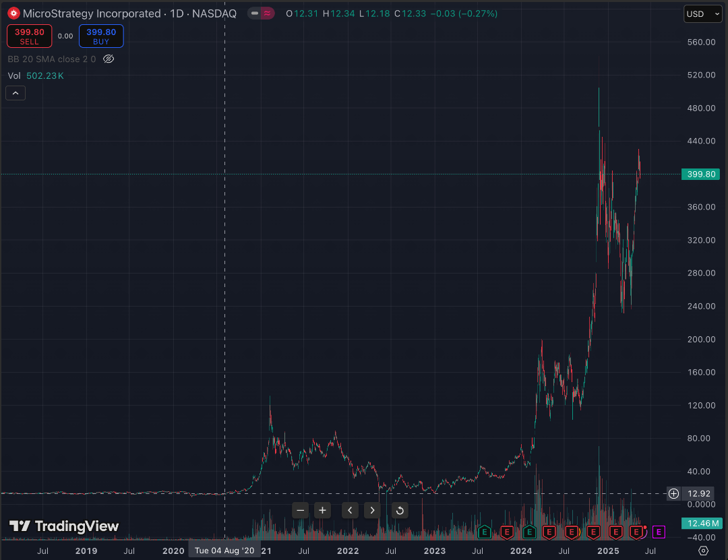Toggle Bollinger Bands visibility eye icon
Screen dimensions: 728x560
tap(108, 59)
